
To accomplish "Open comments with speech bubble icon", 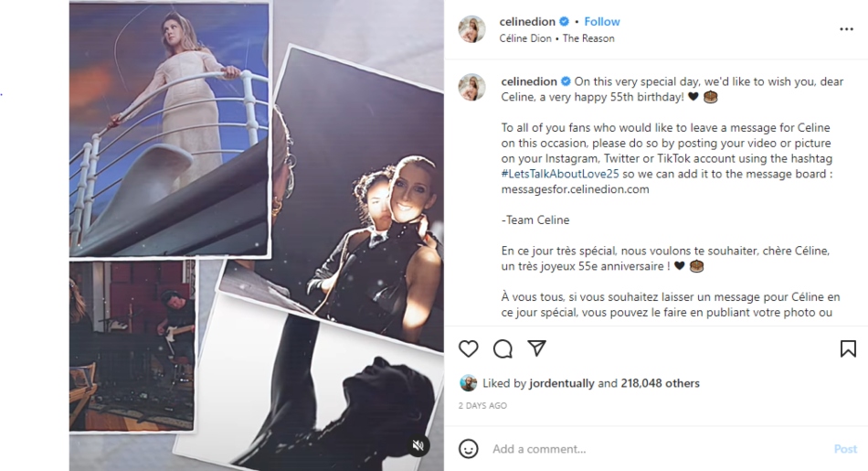I will (503, 348).
